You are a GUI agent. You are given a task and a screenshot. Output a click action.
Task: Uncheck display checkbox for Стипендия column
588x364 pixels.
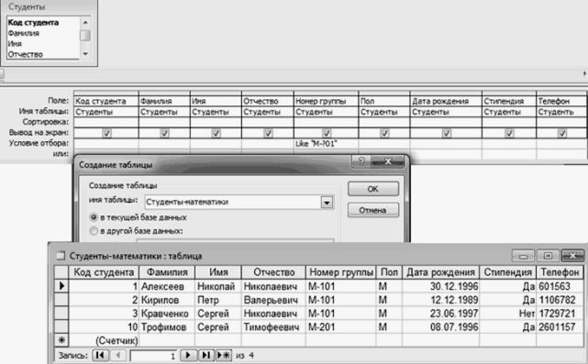tap(509, 133)
